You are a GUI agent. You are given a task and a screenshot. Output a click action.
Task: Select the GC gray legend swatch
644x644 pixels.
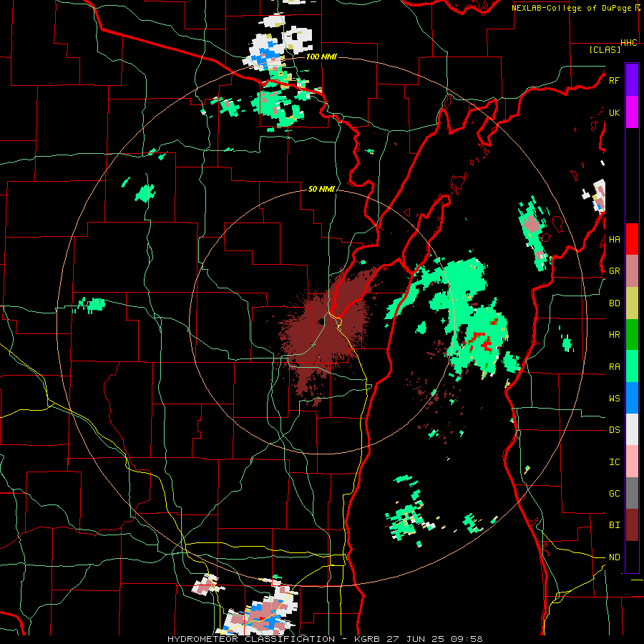pyautogui.click(x=632, y=493)
